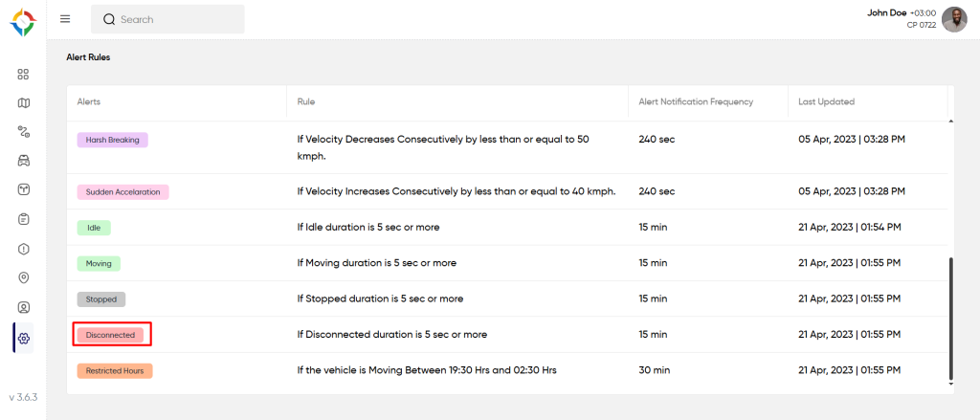Viewport: 980px width, 420px height.
Task: Open the user profile sidebar icon
Action: [x=24, y=308]
